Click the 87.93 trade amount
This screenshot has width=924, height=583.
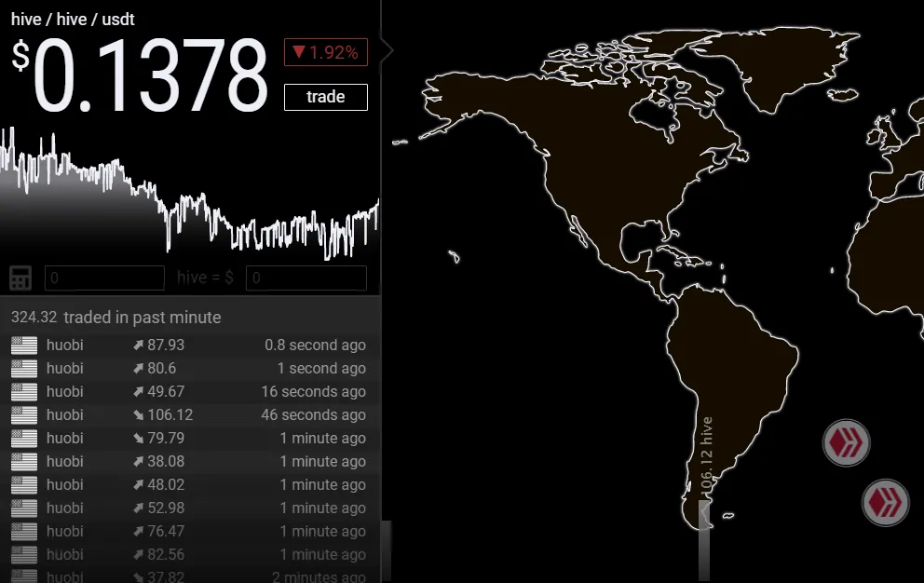tap(166, 345)
